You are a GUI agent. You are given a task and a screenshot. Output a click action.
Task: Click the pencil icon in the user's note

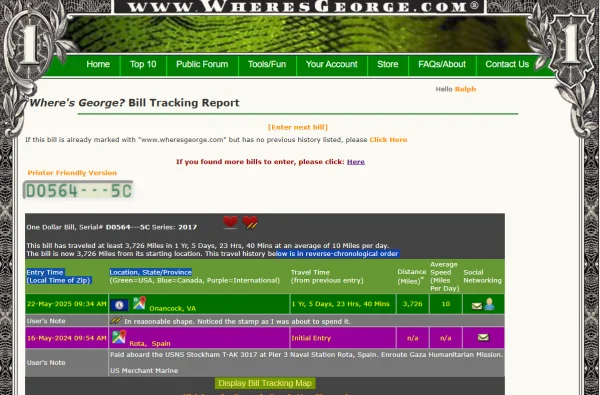click(x=116, y=320)
